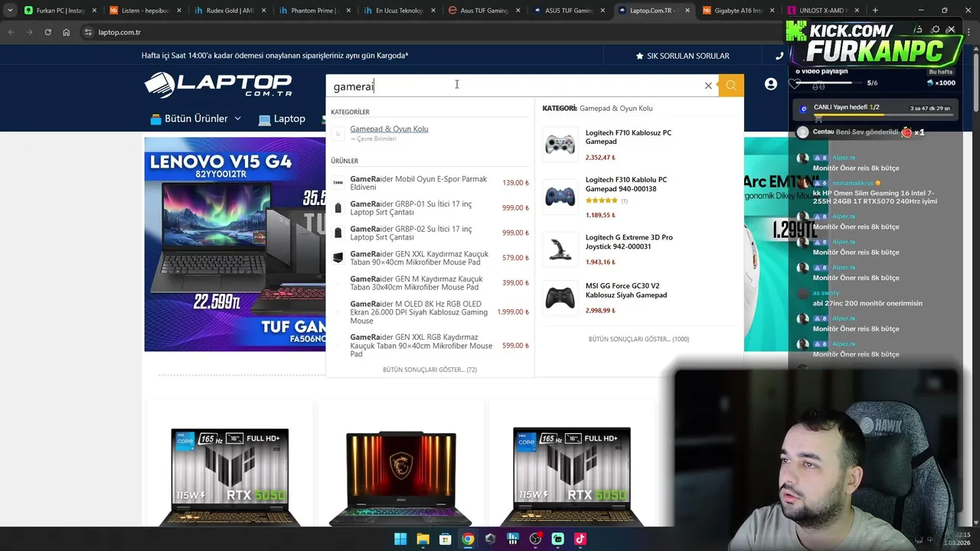This screenshot has width=980, height=551.
Task: Click the 1.999,00 ₺ mouse price
Action: (513, 312)
